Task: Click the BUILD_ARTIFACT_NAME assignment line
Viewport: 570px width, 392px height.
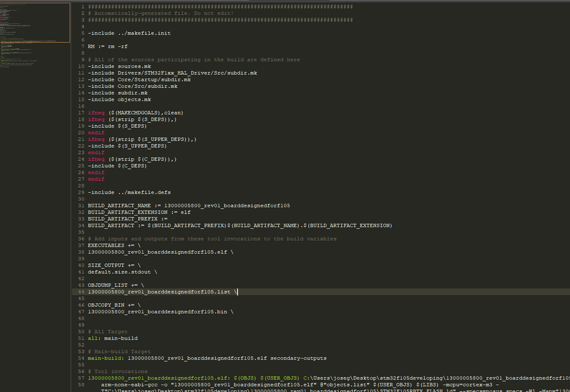Action: point(189,205)
